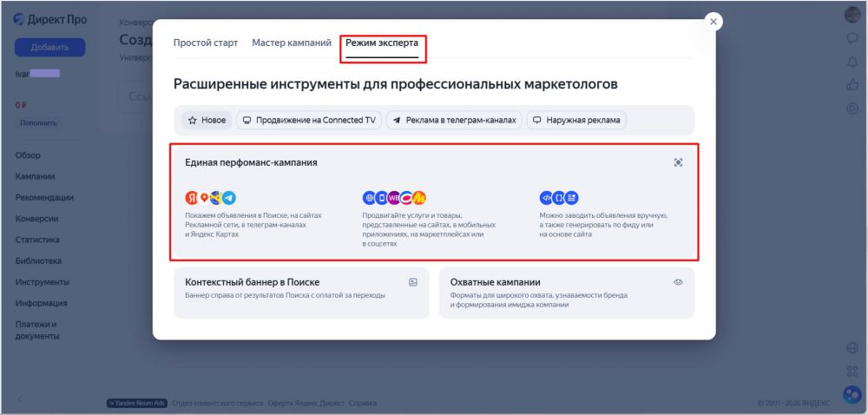
Task: Click the video play icon in right rail
Action: tap(852, 109)
